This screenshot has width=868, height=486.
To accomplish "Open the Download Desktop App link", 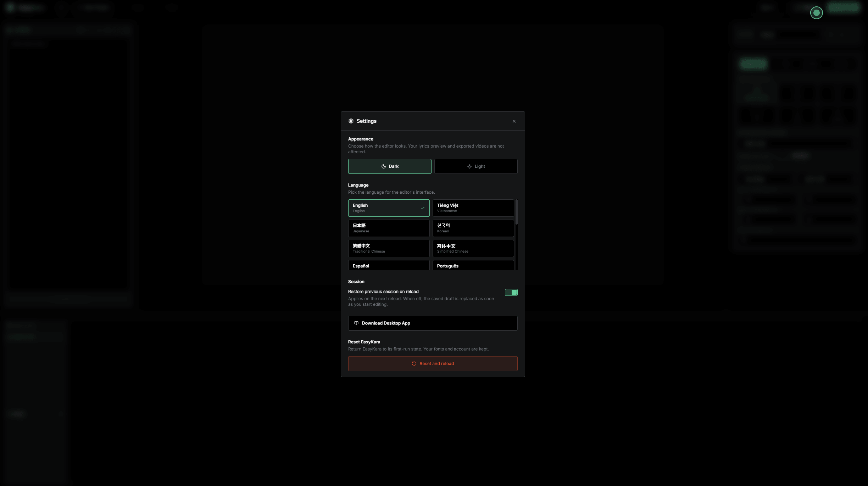I will [x=433, y=323].
